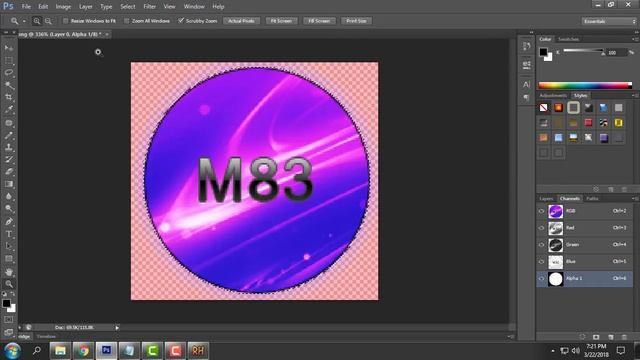Switch to the Paths tab
The height and width of the screenshot is (360, 640).
(592, 199)
